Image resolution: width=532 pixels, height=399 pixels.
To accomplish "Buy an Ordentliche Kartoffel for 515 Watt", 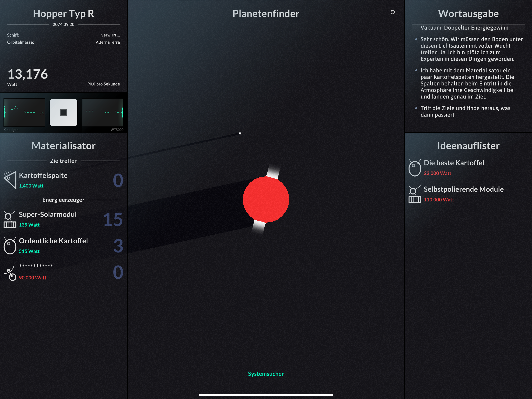I will click(53, 241).
